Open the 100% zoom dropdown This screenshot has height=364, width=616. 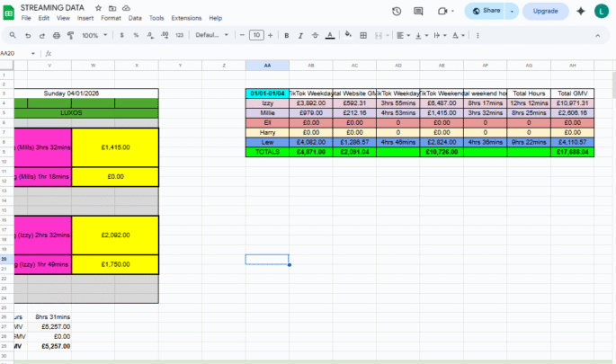pos(93,35)
